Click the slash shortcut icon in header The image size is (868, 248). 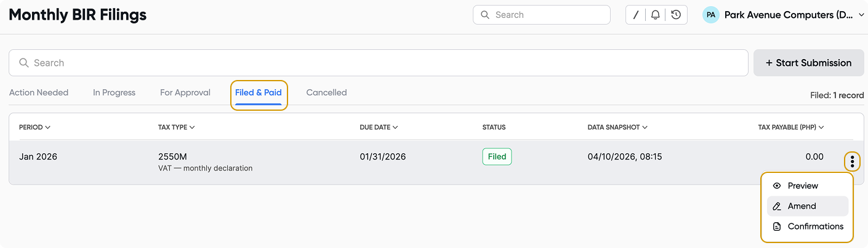636,15
